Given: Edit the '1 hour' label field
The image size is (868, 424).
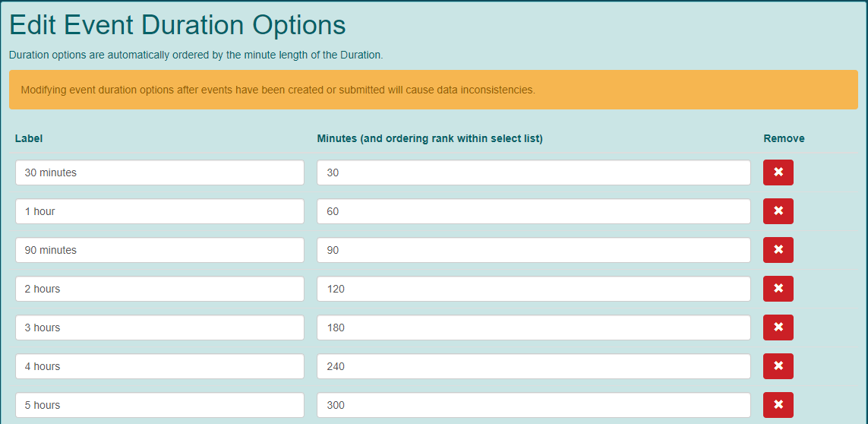Looking at the screenshot, I should click(x=159, y=211).
